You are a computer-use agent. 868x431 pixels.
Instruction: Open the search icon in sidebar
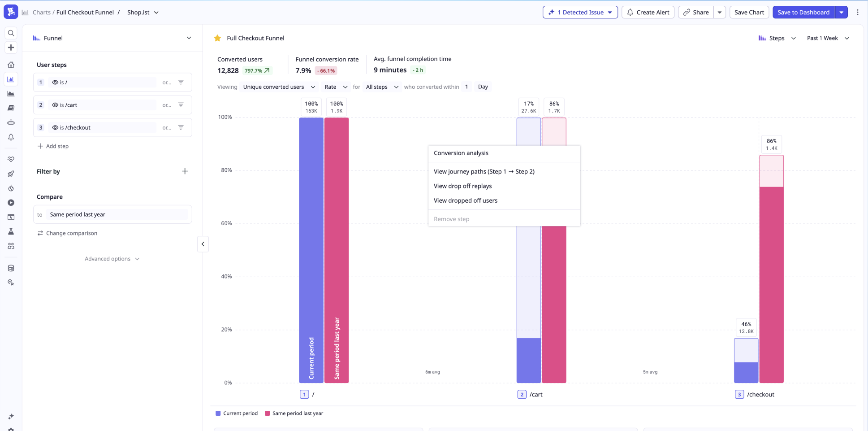[11, 33]
